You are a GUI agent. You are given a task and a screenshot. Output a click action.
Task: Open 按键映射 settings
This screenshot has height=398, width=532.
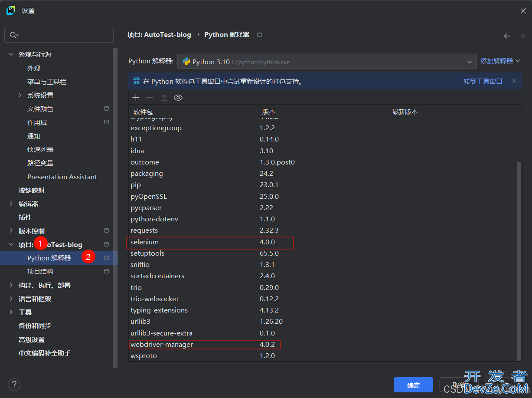click(x=32, y=190)
